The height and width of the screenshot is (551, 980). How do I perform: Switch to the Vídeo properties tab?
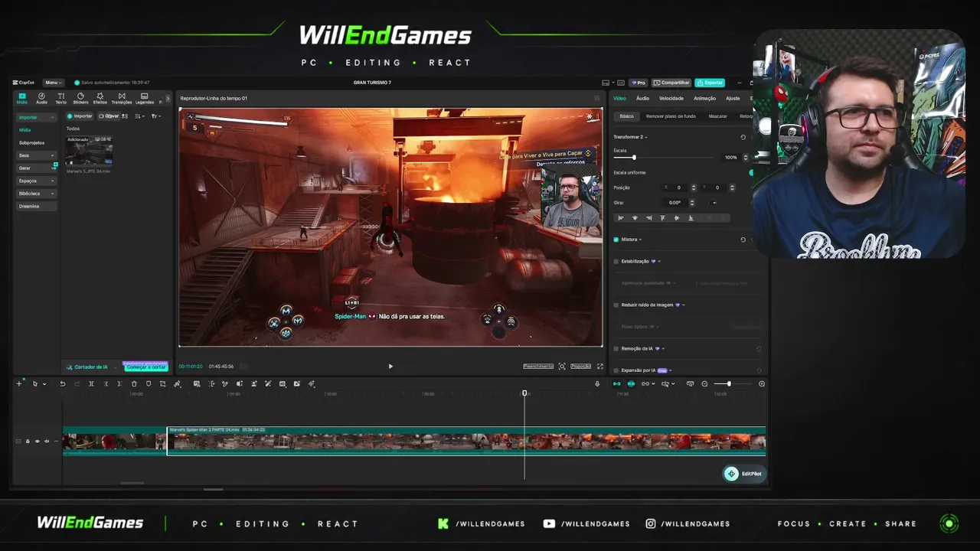619,98
